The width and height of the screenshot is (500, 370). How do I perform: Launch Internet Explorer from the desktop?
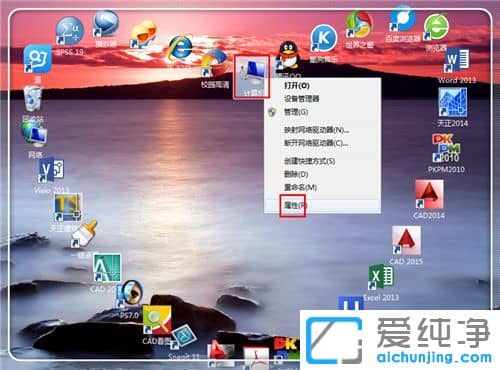coord(180,47)
